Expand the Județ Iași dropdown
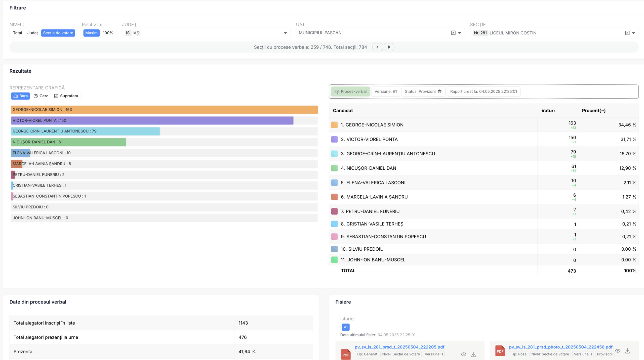 click(285, 33)
